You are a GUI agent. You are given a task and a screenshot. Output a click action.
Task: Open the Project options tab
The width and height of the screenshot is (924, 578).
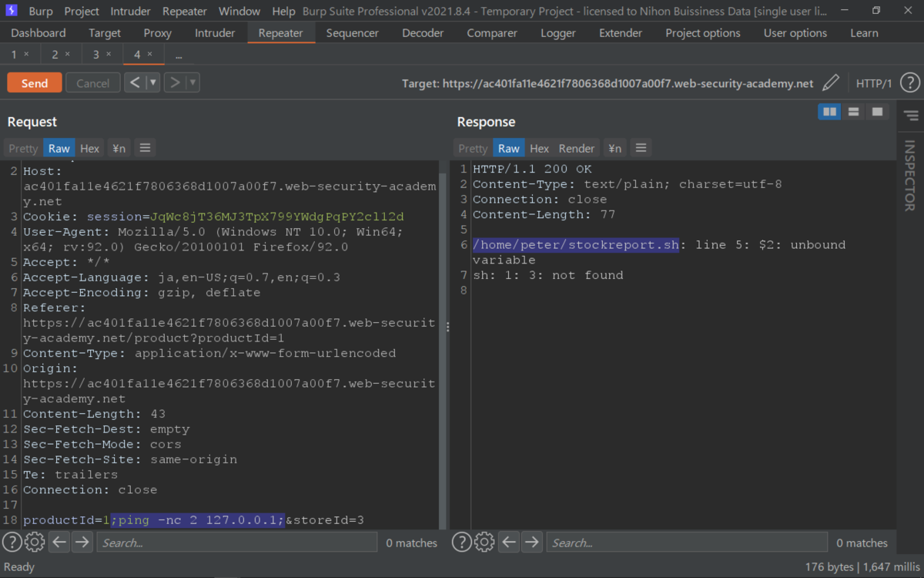point(703,33)
